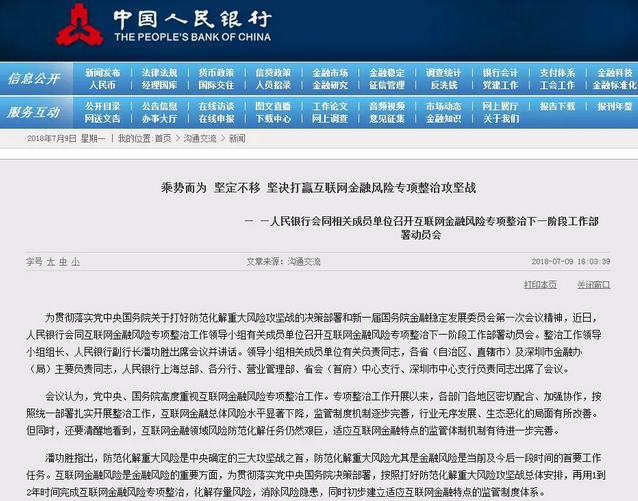Go to 关于我们
The height and width of the screenshot is (501, 638).
[500, 119]
